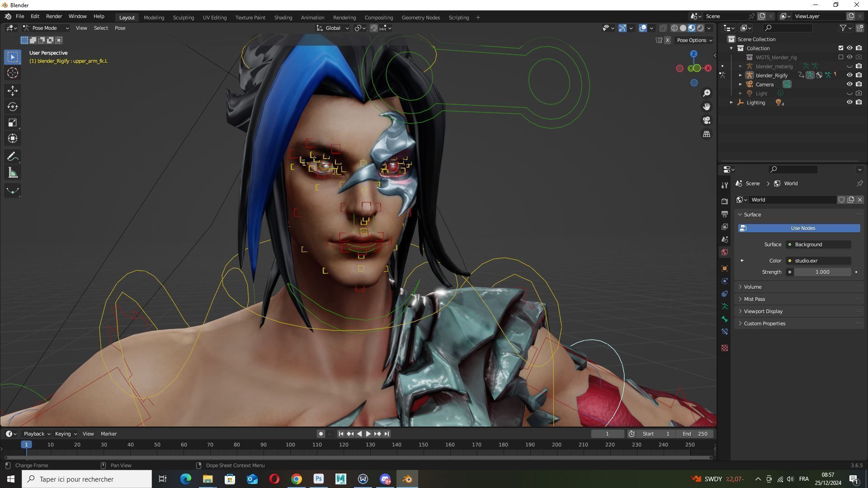
Task: Open the View Layer properties tab
Action: click(x=725, y=226)
